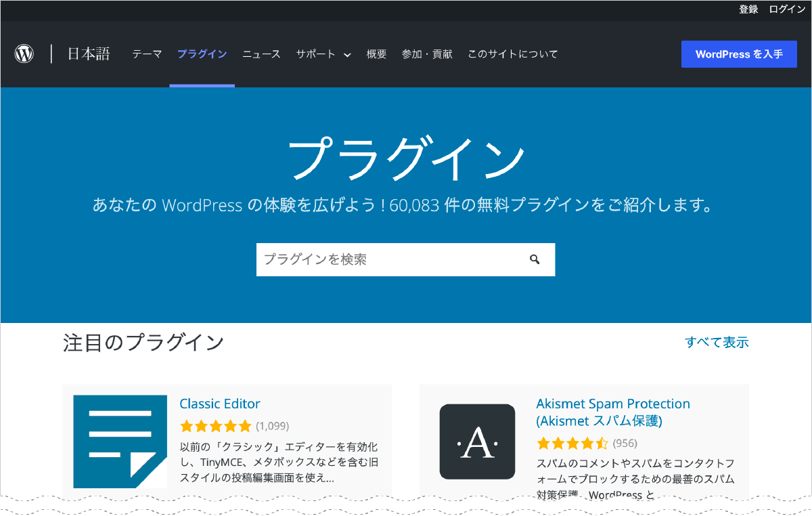Open the このサイトについて menu item
Viewport: 812px width, 516px height.
[513, 54]
